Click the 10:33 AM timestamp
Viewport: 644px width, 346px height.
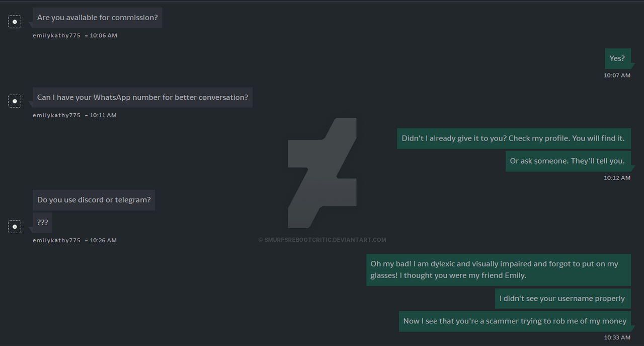pyautogui.click(x=617, y=337)
